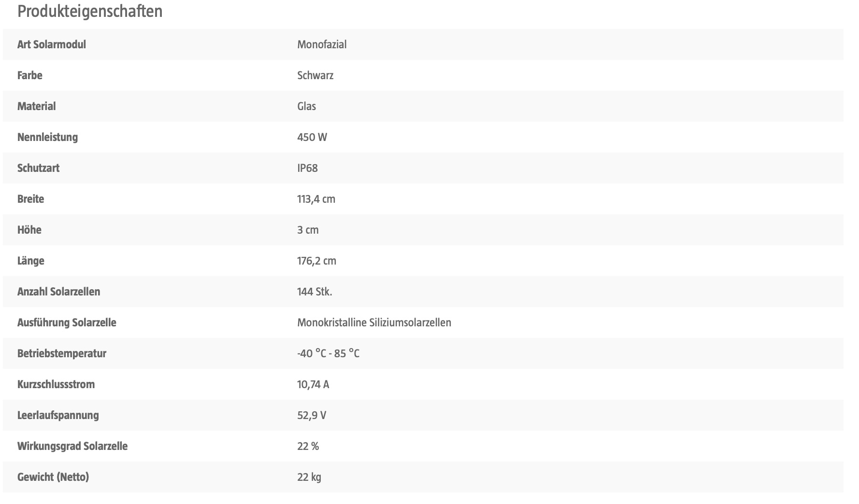
Task: Select the 144 Stk. value
Action: [x=315, y=292]
